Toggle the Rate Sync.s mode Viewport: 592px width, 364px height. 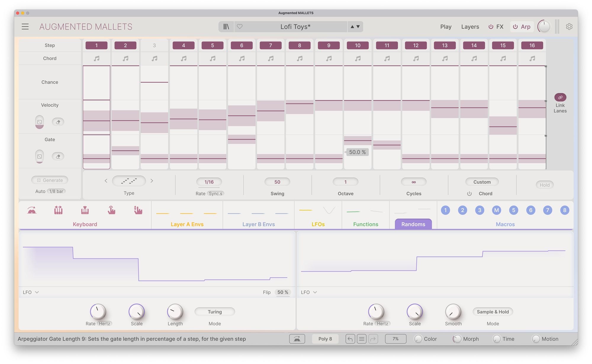215,194
